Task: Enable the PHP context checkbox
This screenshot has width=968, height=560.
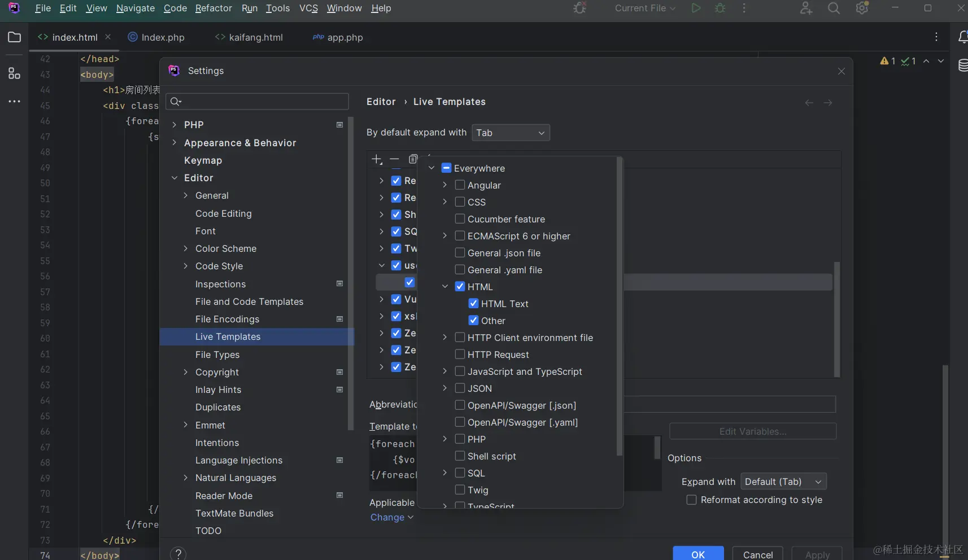Action: pyautogui.click(x=460, y=439)
